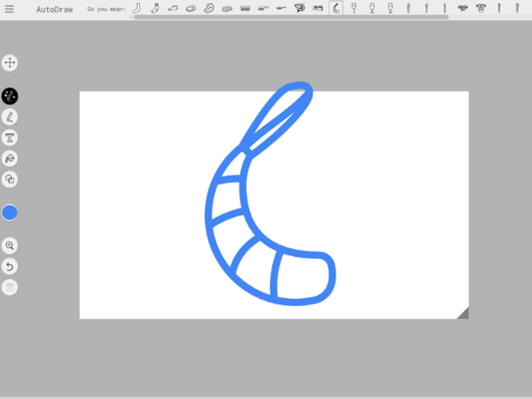Click the "Do you mean:" label

[106, 9]
